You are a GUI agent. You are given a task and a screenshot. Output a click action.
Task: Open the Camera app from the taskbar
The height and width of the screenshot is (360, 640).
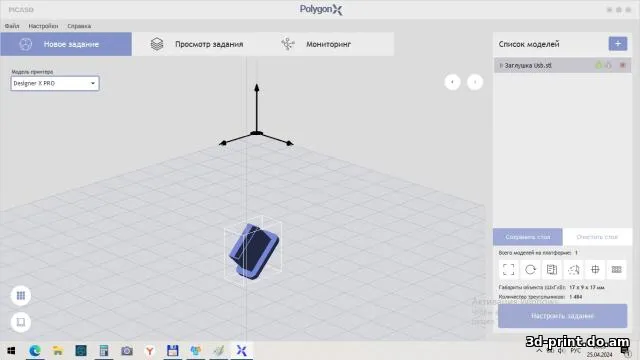(x=127, y=351)
